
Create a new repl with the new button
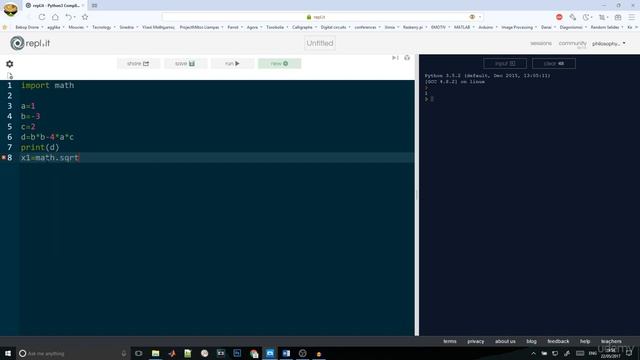tap(279, 64)
